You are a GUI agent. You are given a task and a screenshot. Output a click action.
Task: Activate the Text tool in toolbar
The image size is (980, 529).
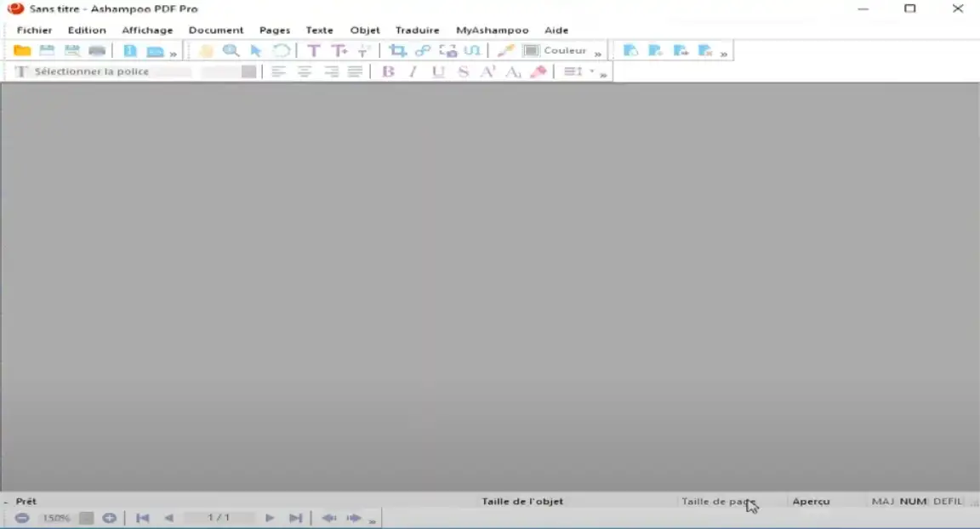pos(313,51)
